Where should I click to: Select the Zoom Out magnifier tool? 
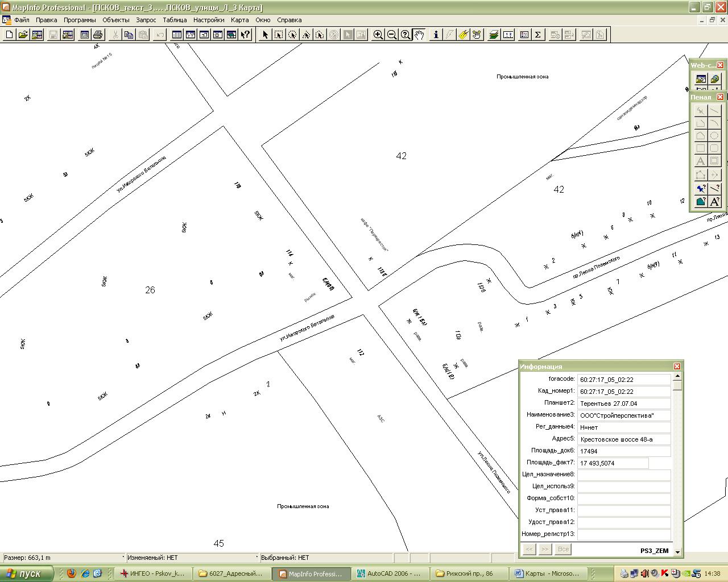(x=392, y=35)
